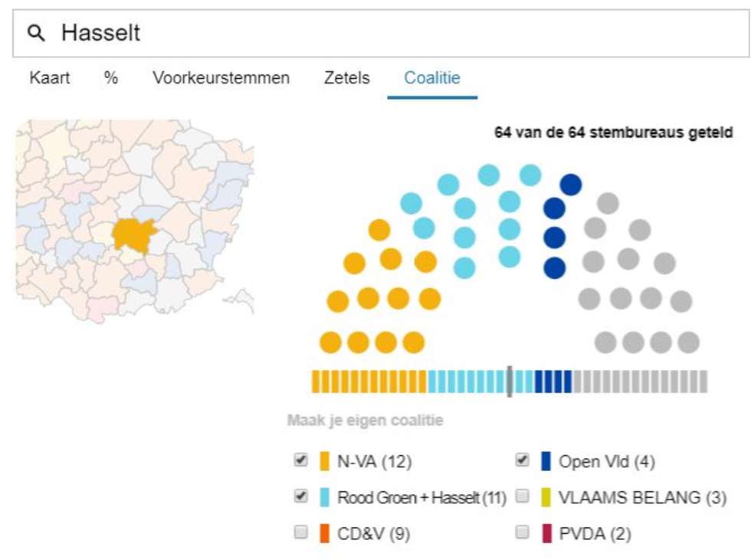Image resolution: width=751 pixels, height=560 pixels.
Task: Open the % percentages tab
Action: [x=111, y=78]
